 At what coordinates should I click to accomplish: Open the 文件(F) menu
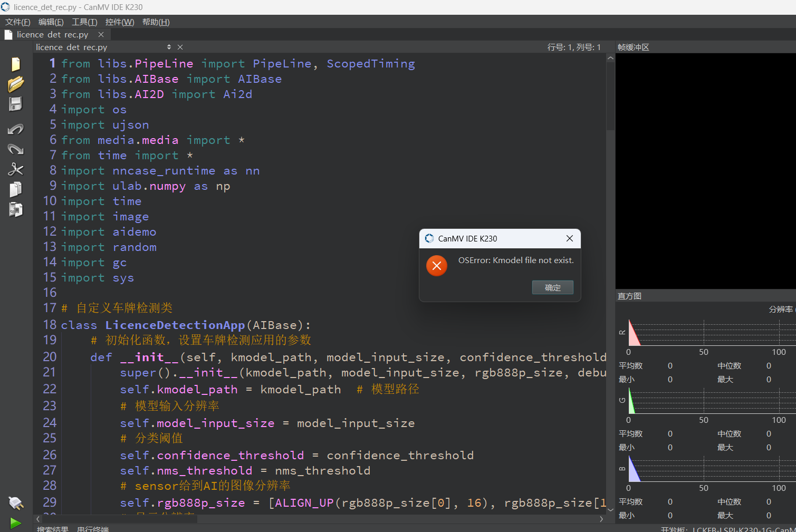(18, 22)
